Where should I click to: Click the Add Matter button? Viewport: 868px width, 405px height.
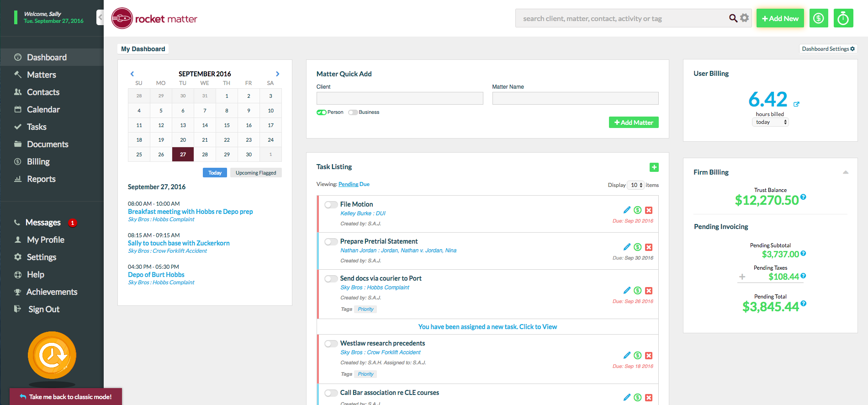[x=634, y=123]
